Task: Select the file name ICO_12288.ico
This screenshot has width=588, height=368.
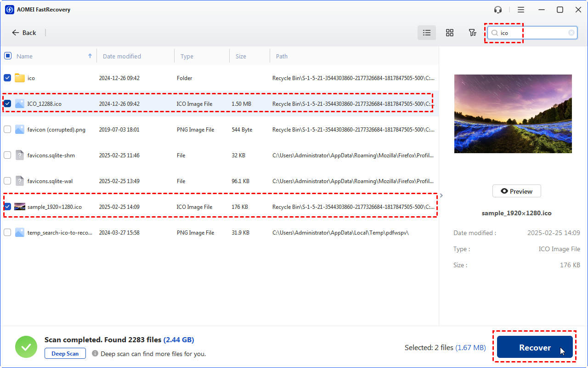Action: [x=45, y=104]
